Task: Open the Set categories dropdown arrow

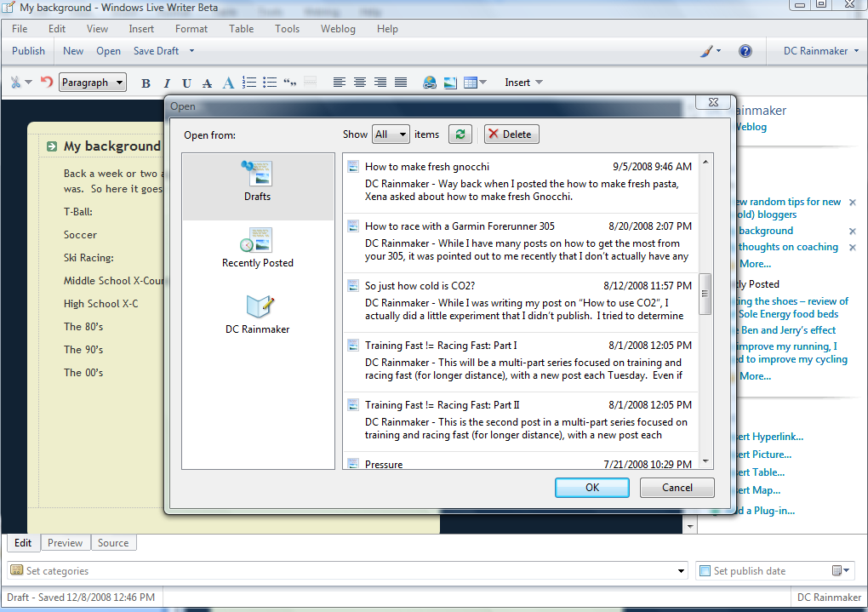Action: tap(681, 571)
